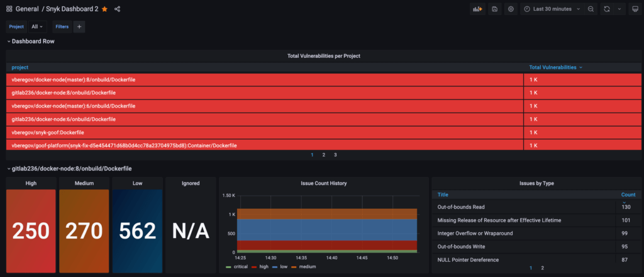
Task: Open the Low panel title menu
Action: (137, 183)
